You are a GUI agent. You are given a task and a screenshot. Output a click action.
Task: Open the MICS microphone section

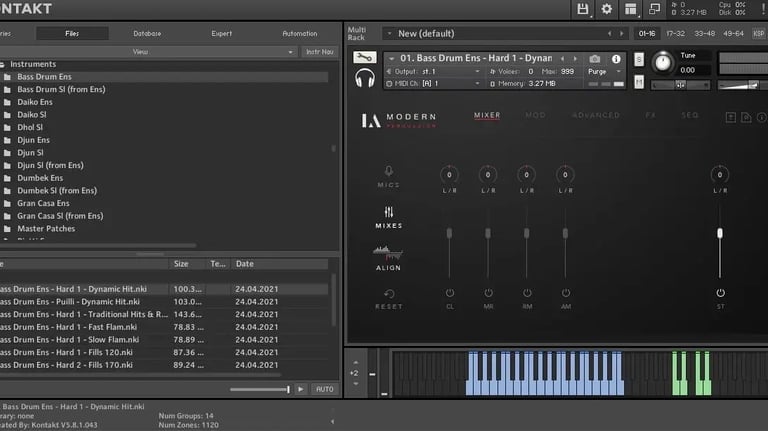[x=388, y=176]
